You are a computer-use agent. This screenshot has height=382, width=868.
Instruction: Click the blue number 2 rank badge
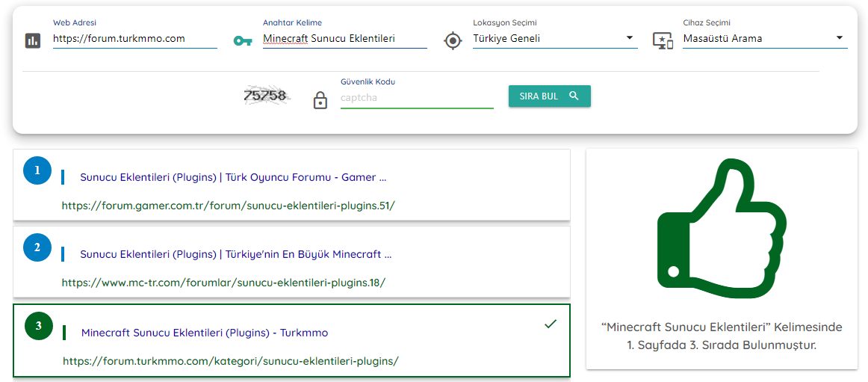37,247
